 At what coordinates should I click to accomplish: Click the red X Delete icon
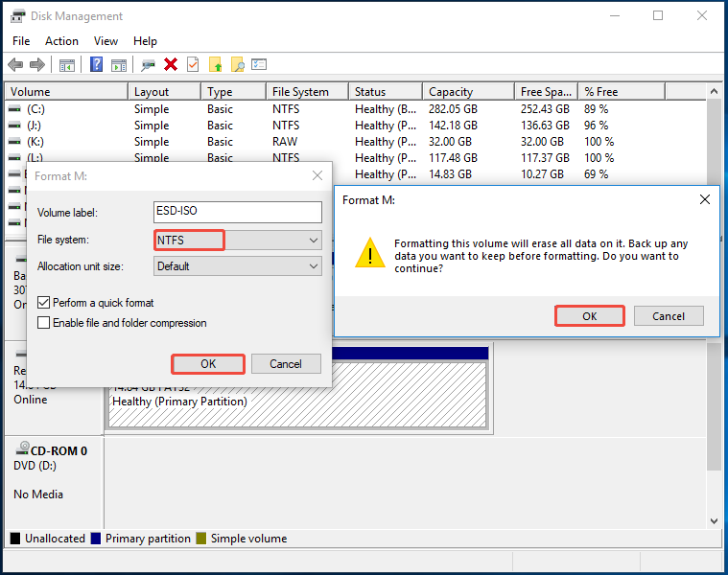point(171,64)
